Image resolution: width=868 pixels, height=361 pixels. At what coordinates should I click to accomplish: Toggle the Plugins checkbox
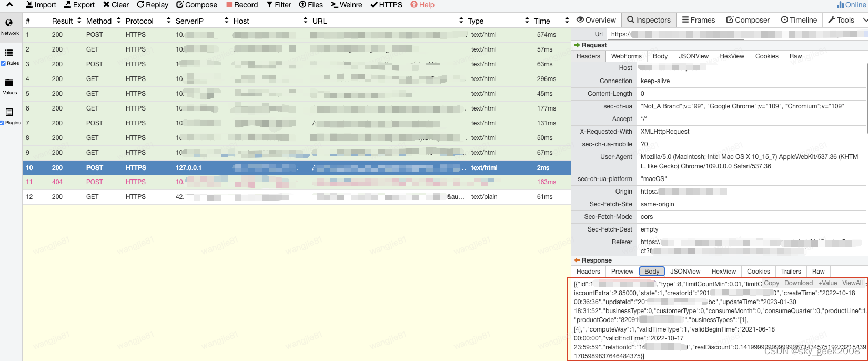pyautogui.click(x=3, y=123)
